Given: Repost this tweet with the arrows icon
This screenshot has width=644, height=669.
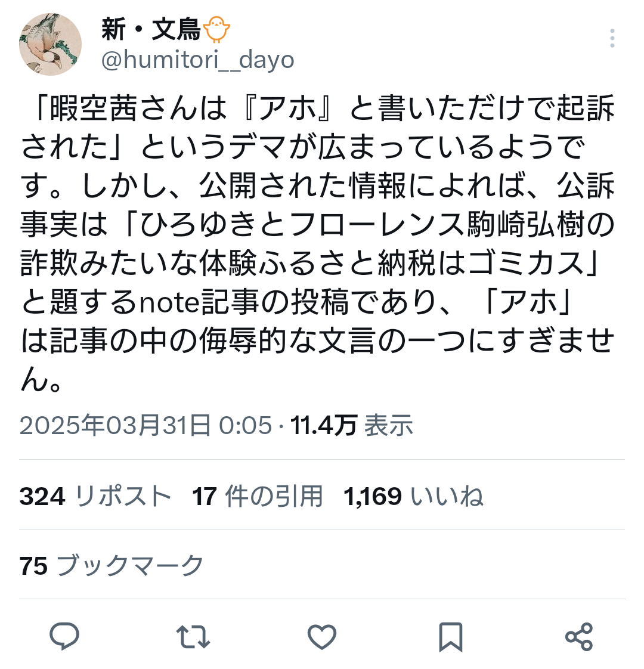Looking at the screenshot, I should pyautogui.click(x=193, y=637).
